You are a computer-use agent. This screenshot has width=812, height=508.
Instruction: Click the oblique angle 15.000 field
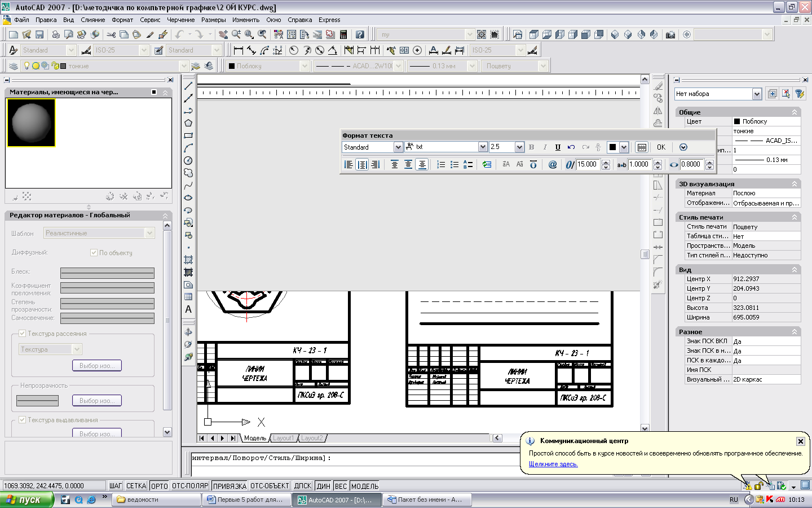(x=589, y=164)
